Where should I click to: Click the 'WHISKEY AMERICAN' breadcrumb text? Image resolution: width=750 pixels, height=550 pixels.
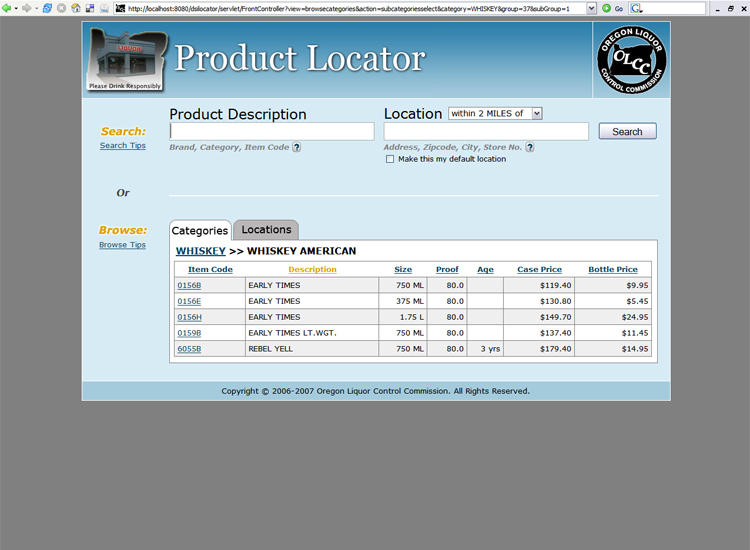[301, 251]
